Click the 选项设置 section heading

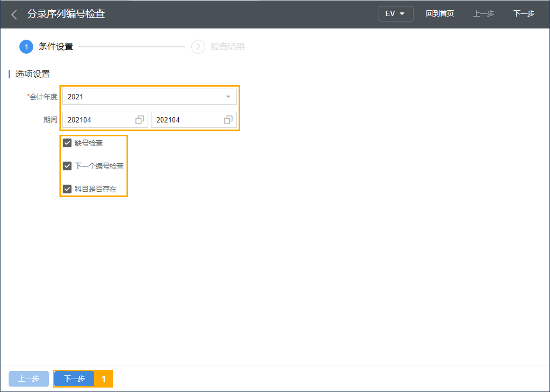(33, 74)
